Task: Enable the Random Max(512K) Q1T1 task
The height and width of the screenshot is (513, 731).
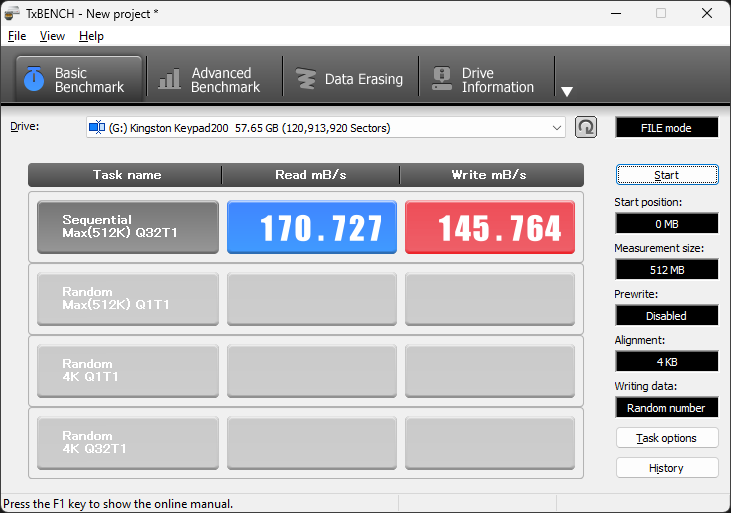Action: tap(128, 299)
